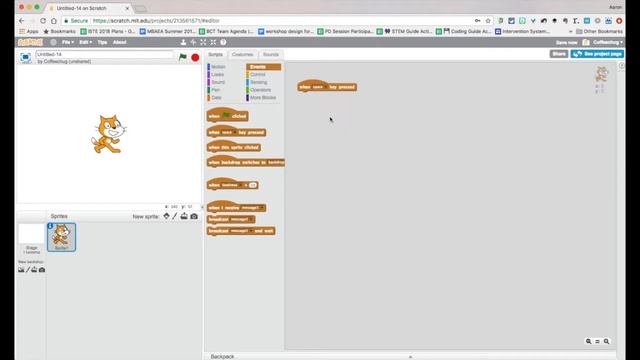Go to browser home page

pos(54,20)
